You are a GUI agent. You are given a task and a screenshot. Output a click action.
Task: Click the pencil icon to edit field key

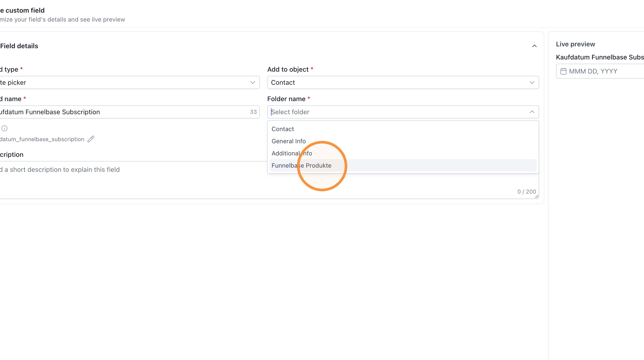tap(91, 139)
